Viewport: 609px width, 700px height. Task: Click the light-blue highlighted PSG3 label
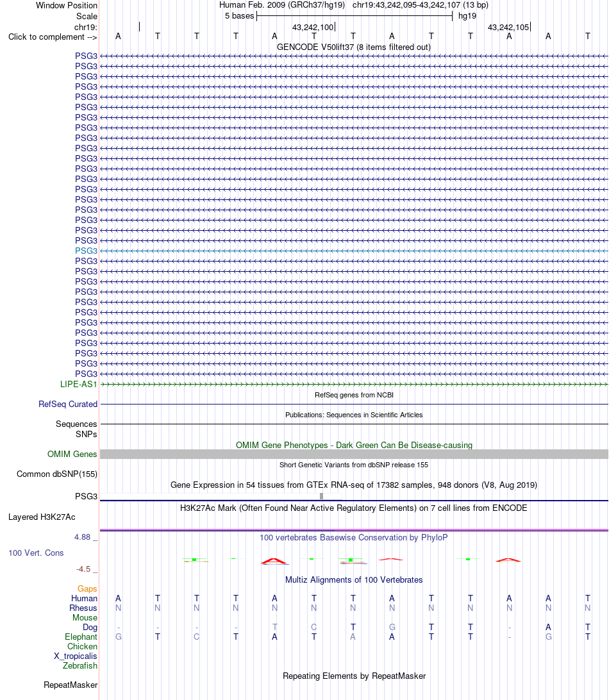click(x=86, y=251)
